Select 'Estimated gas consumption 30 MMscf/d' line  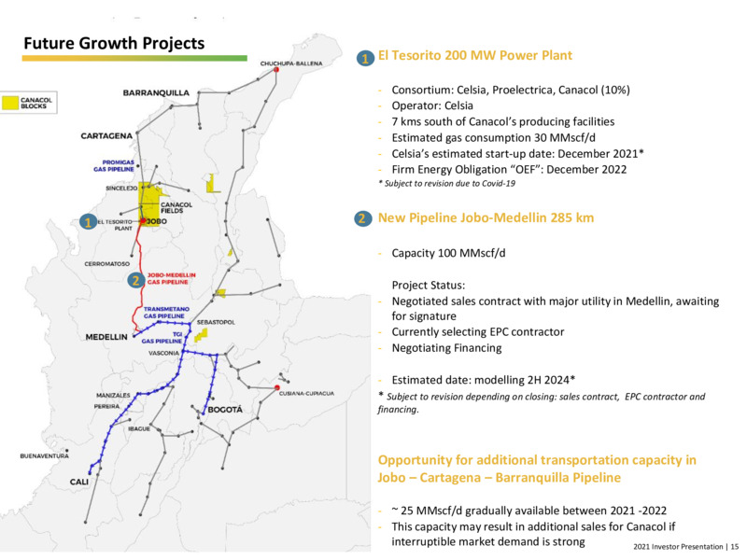pos(494,137)
